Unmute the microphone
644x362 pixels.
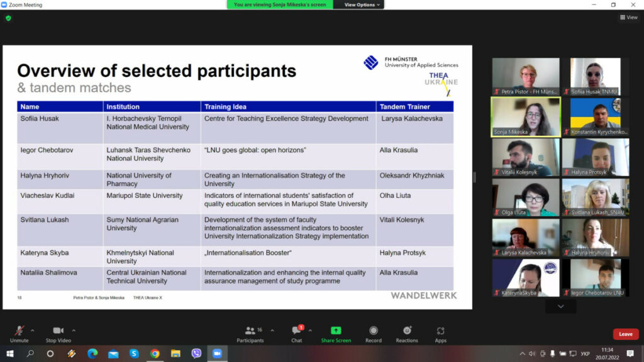coord(19,332)
